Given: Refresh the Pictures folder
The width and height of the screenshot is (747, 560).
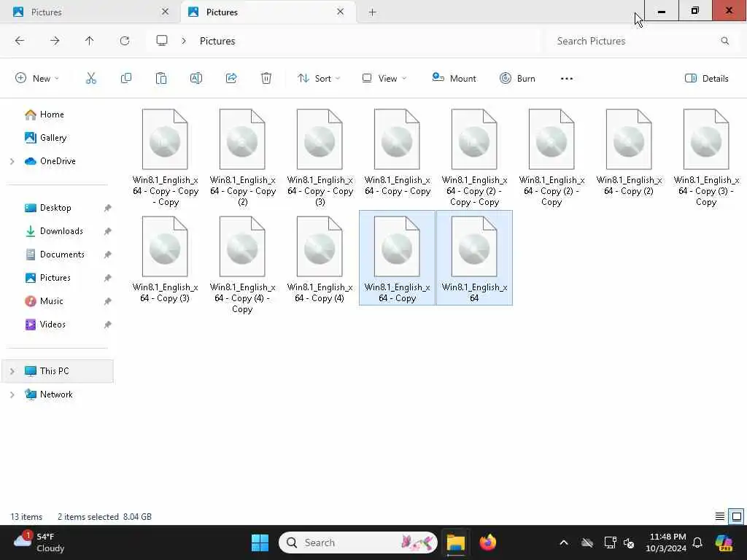Looking at the screenshot, I should [x=125, y=41].
